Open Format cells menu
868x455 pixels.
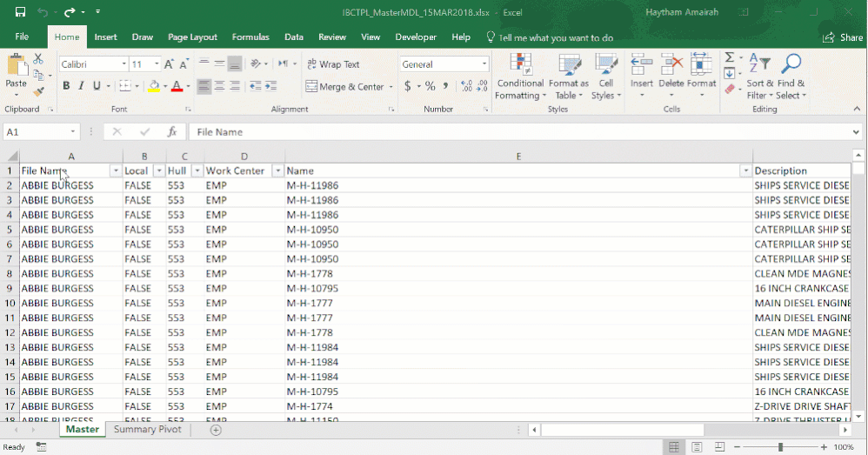[701, 77]
